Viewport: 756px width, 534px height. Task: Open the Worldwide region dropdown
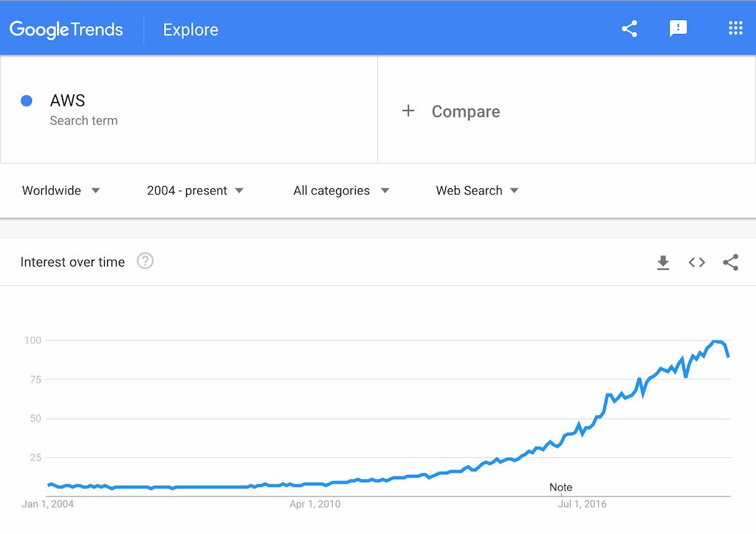click(x=59, y=190)
